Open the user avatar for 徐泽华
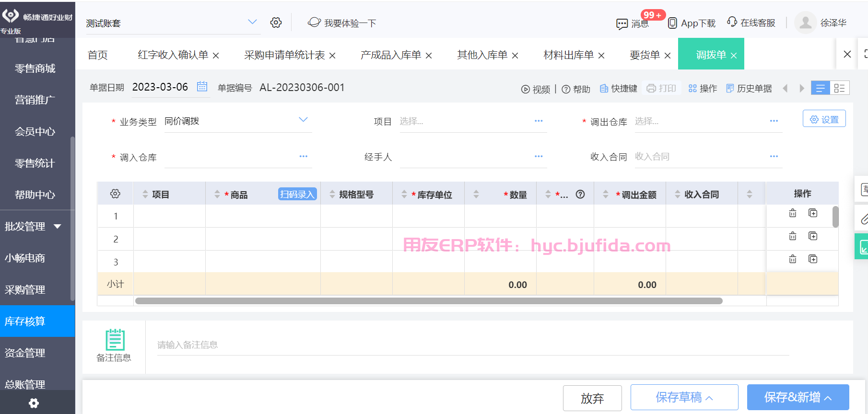 click(x=806, y=23)
